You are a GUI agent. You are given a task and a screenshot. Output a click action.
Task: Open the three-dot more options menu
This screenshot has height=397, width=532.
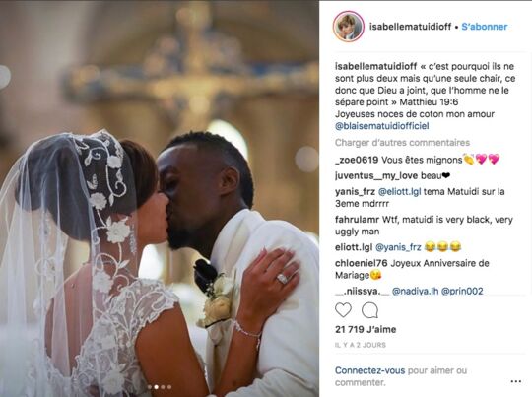click(515, 381)
